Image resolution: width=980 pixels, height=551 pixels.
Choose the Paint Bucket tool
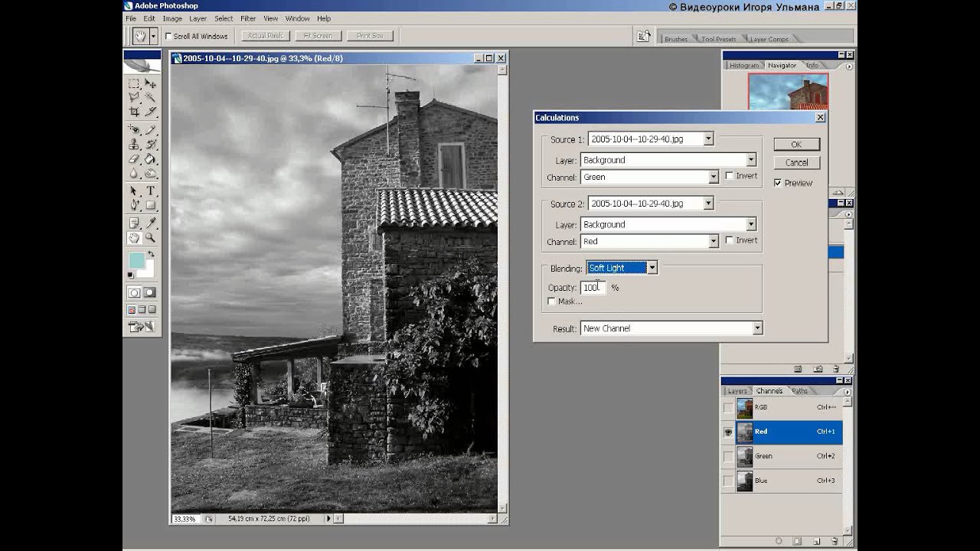click(x=150, y=159)
